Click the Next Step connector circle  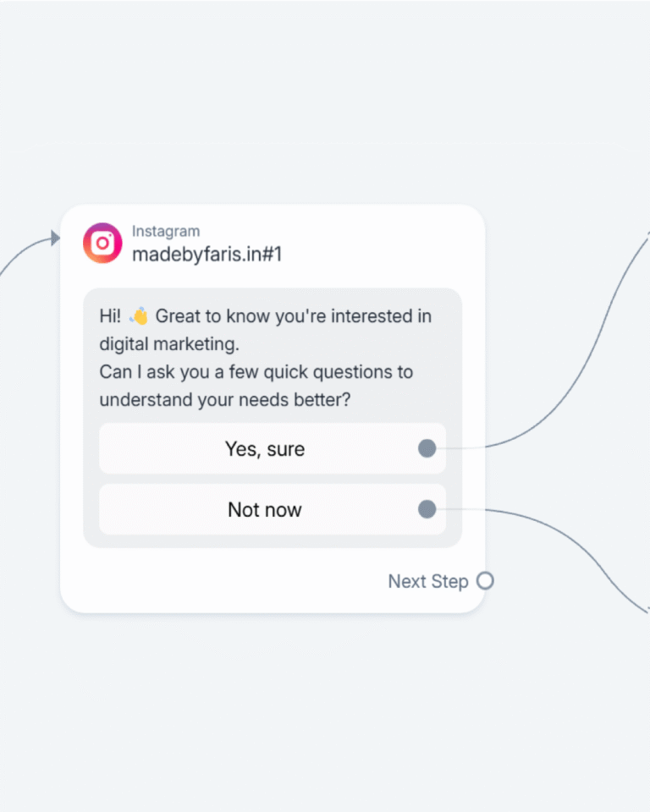(x=485, y=581)
